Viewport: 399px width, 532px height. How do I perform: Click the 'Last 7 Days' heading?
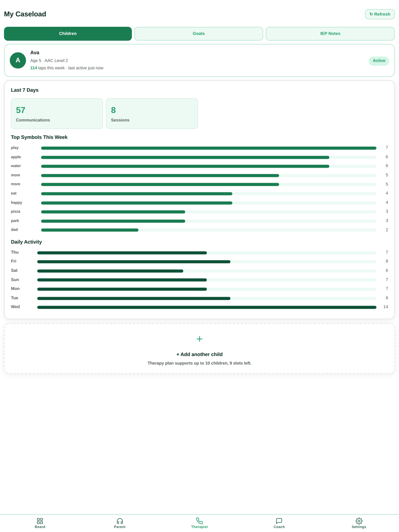[25, 90]
